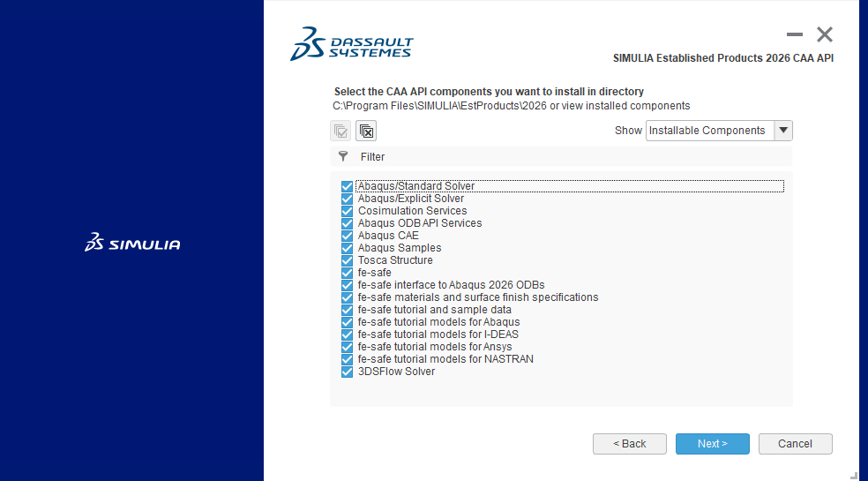868x481 pixels.
Task: Select the Cosimulation Services list item
Action: [x=412, y=211]
